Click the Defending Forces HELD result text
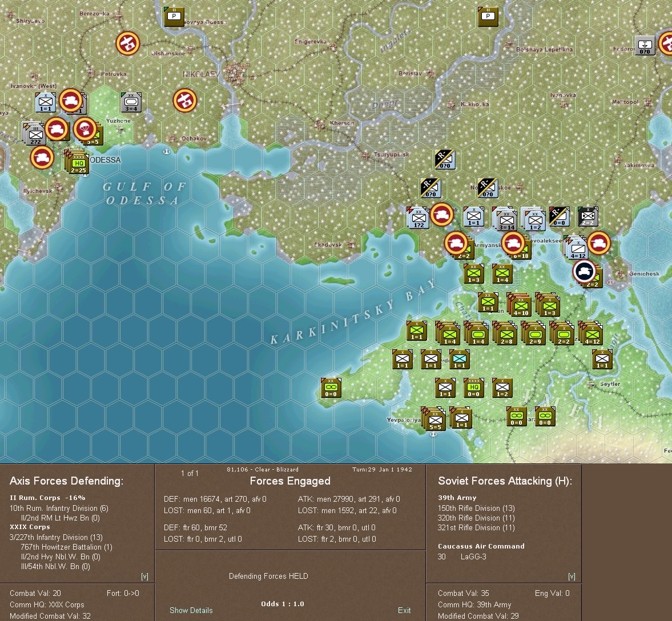This screenshot has width=672, height=621. point(268,576)
